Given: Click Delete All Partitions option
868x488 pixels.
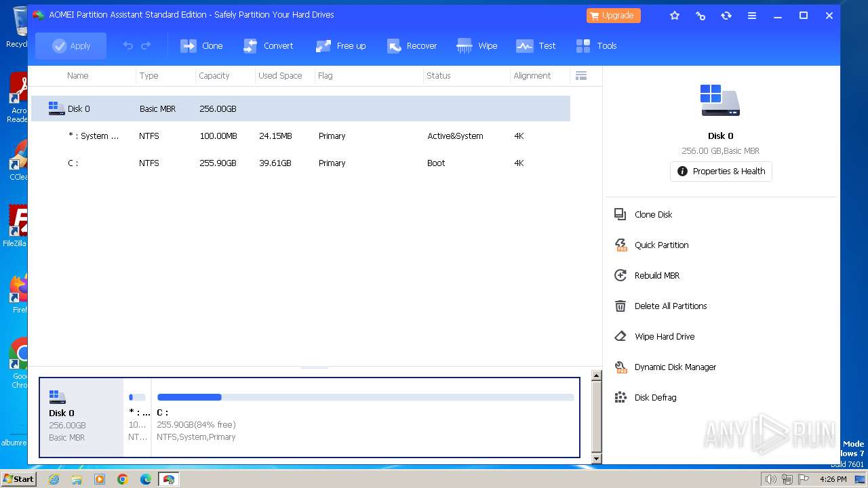Looking at the screenshot, I should [671, 306].
